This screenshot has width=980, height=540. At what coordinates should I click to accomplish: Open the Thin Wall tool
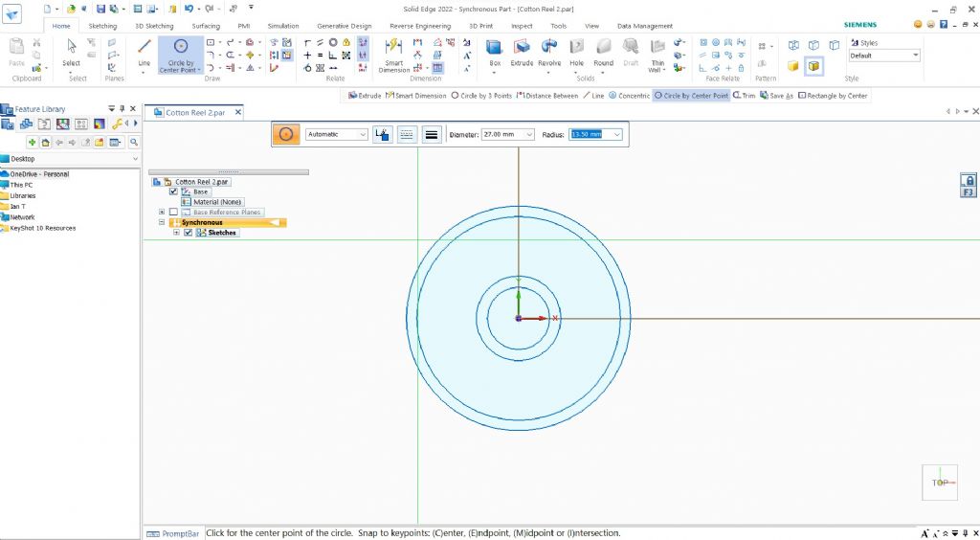(x=657, y=55)
